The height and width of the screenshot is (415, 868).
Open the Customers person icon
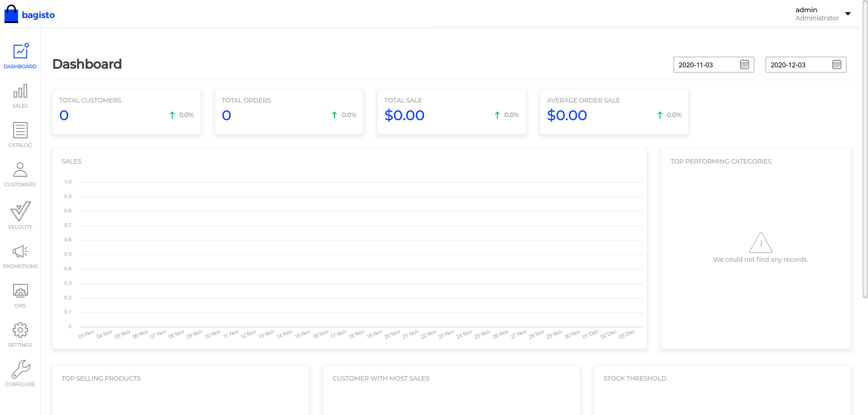20,170
